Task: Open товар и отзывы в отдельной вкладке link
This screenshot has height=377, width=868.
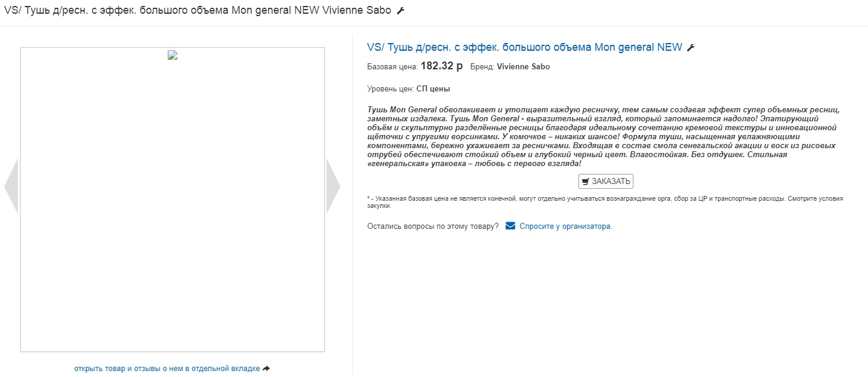Action: [167, 369]
